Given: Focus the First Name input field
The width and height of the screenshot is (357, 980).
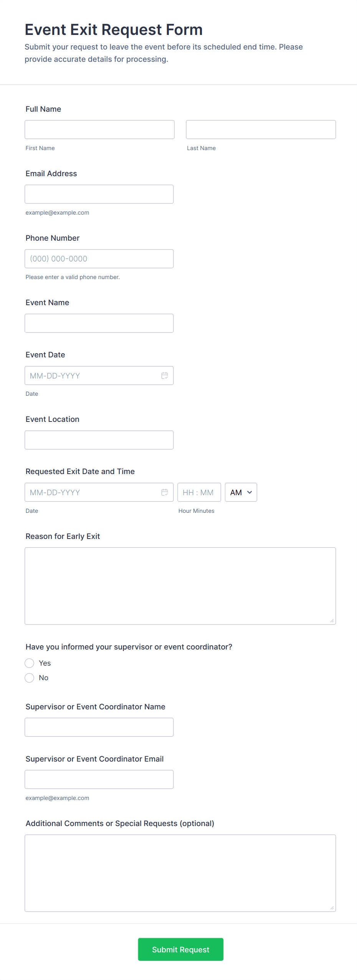Looking at the screenshot, I should click(99, 129).
